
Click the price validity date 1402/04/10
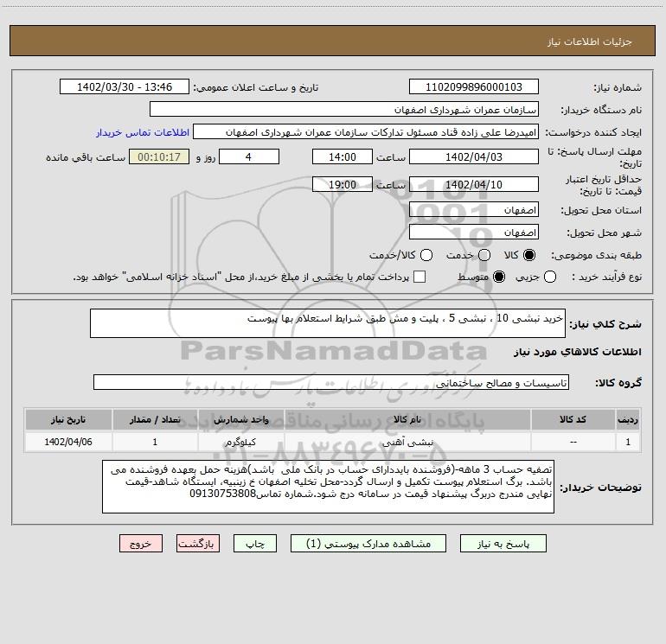point(474,185)
